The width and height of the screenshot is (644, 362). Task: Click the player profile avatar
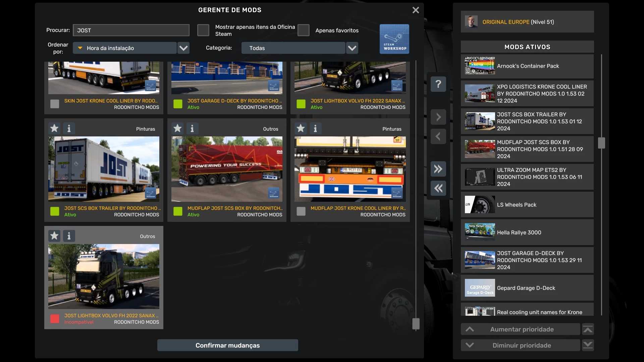point(471,22)
